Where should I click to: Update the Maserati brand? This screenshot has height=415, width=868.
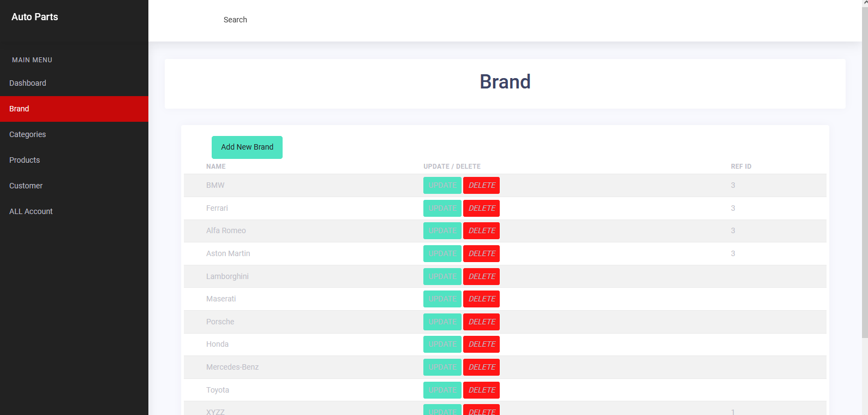[442, 299]
